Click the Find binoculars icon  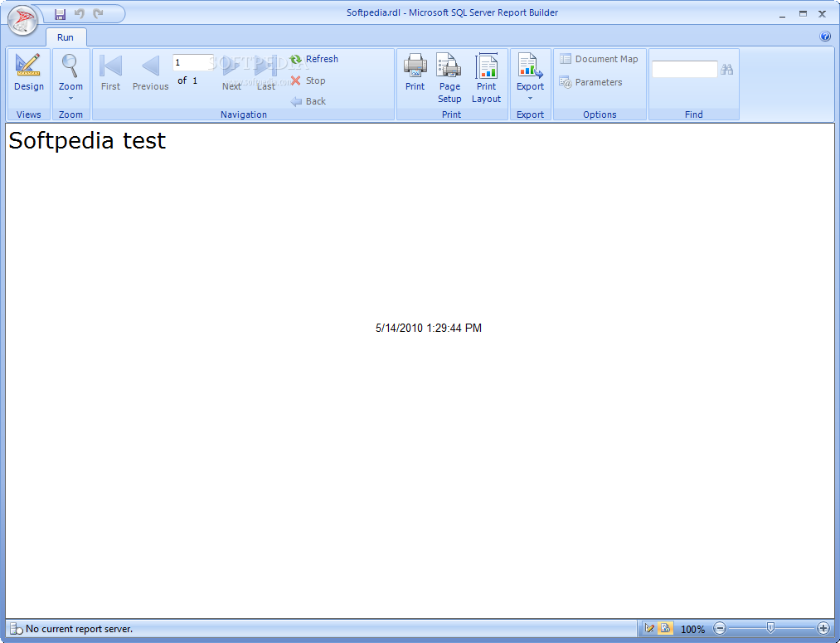pos(727,69)
